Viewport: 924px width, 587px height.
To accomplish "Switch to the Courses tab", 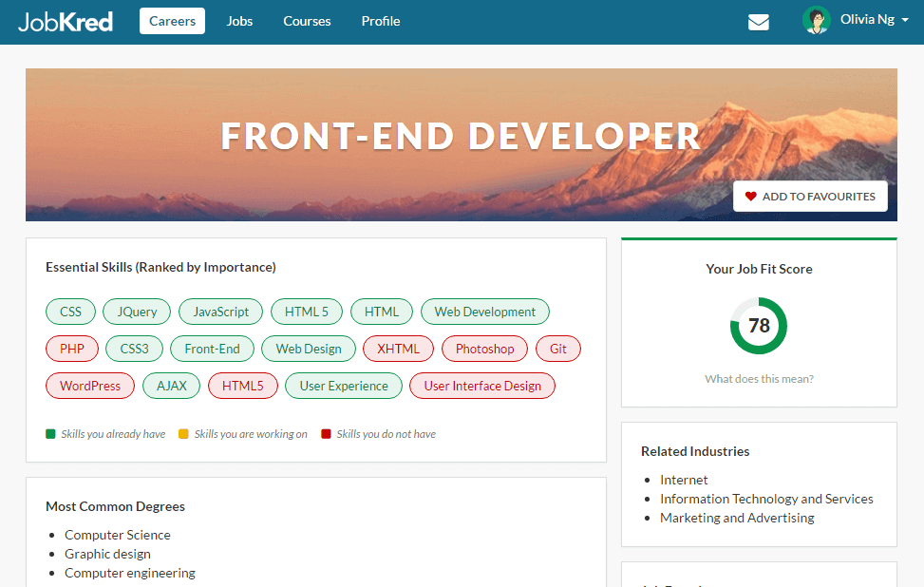I will [307, 21].
